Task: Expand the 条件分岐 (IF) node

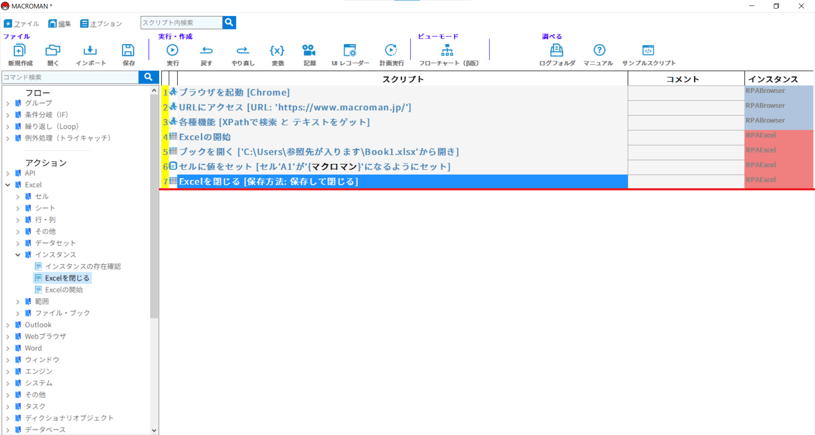Action: pos(8,115)
